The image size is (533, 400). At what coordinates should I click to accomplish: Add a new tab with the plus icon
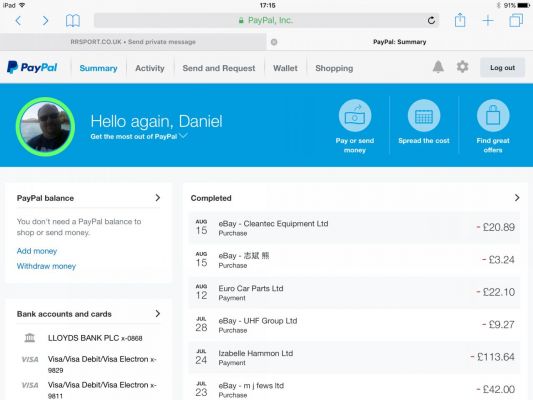(x=488, y=21)
